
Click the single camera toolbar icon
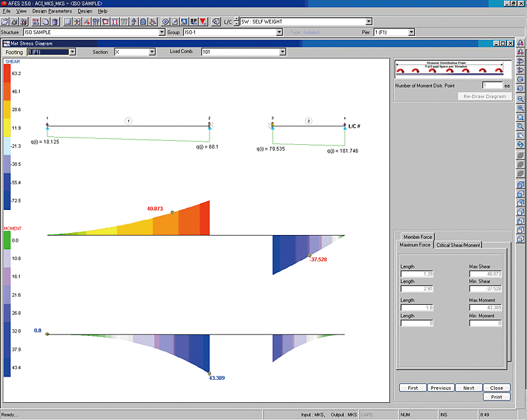(14, 22)
